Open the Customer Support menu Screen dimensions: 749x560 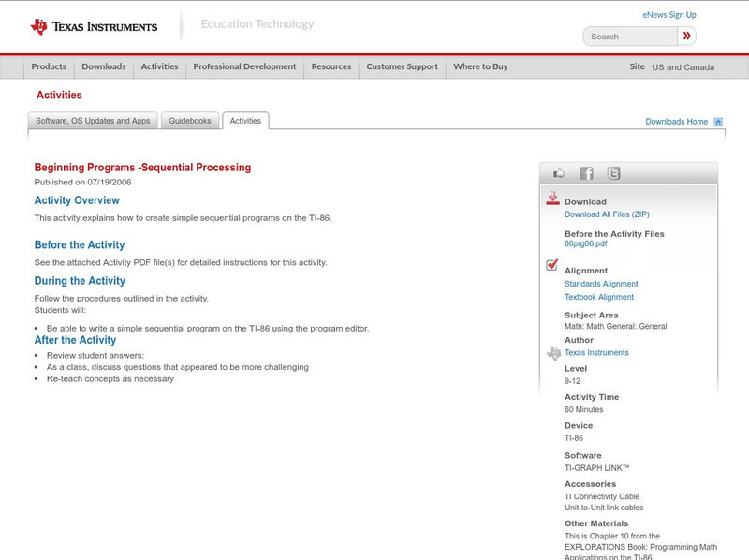pos(401,66)
